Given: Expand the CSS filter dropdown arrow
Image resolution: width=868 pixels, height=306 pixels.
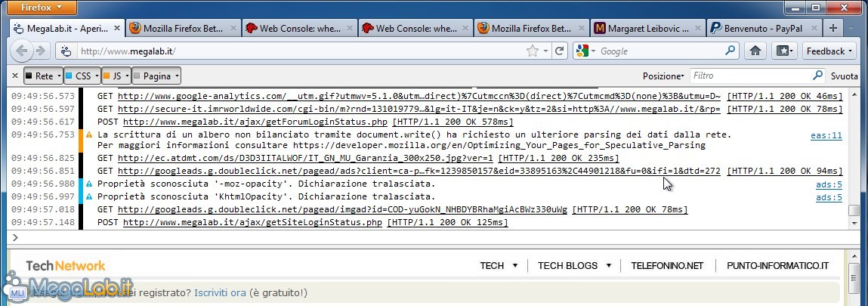Looking at the screenshot, I should click(98, 76).
